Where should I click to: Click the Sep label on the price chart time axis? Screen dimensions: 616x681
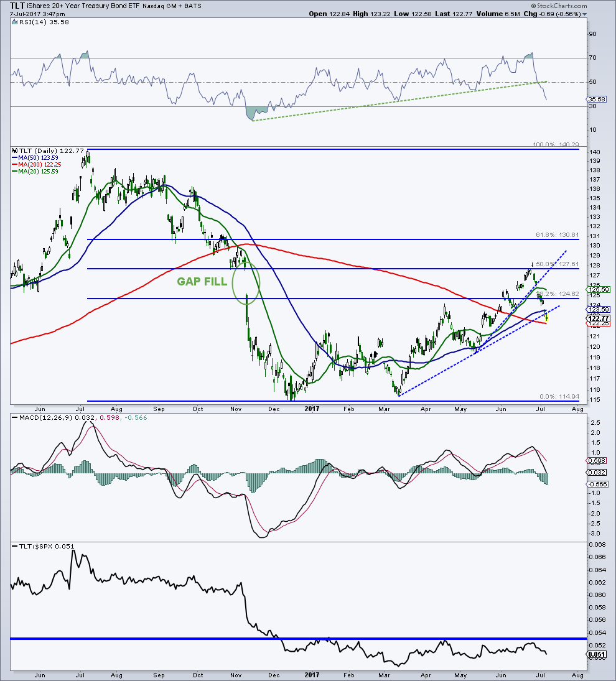click(x=159, y=409)
